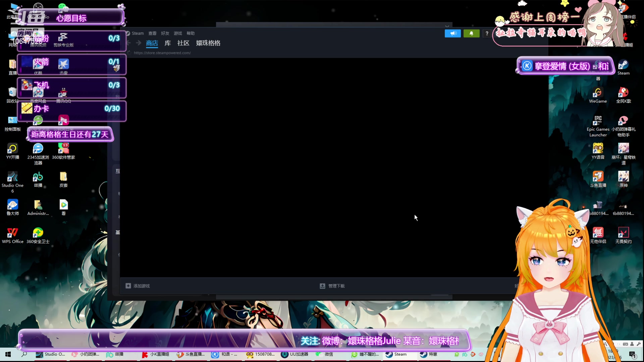
Task: Open Administrator folder on desktop
Action: click(38, 207)
